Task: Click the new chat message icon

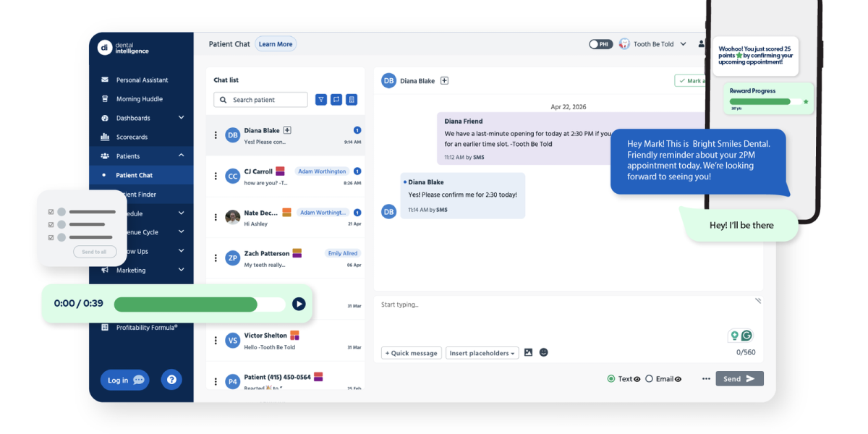Action: [336, 100]
